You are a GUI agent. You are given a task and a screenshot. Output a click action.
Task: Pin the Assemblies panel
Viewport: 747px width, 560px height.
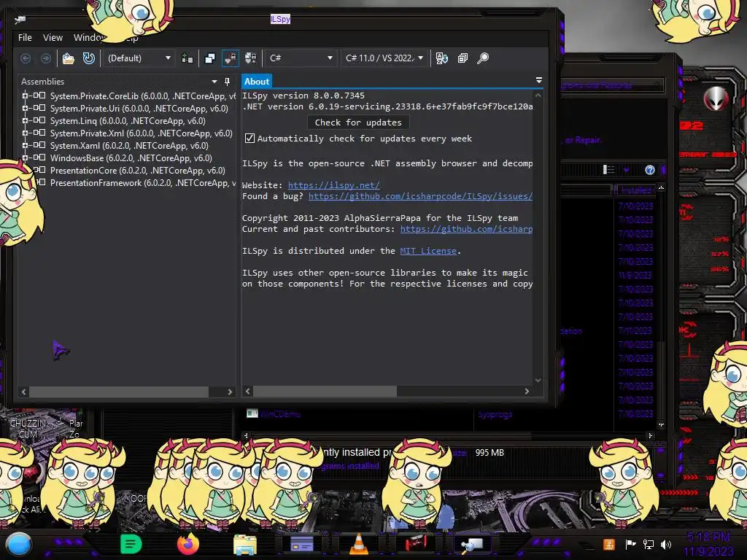coord(228,82)
